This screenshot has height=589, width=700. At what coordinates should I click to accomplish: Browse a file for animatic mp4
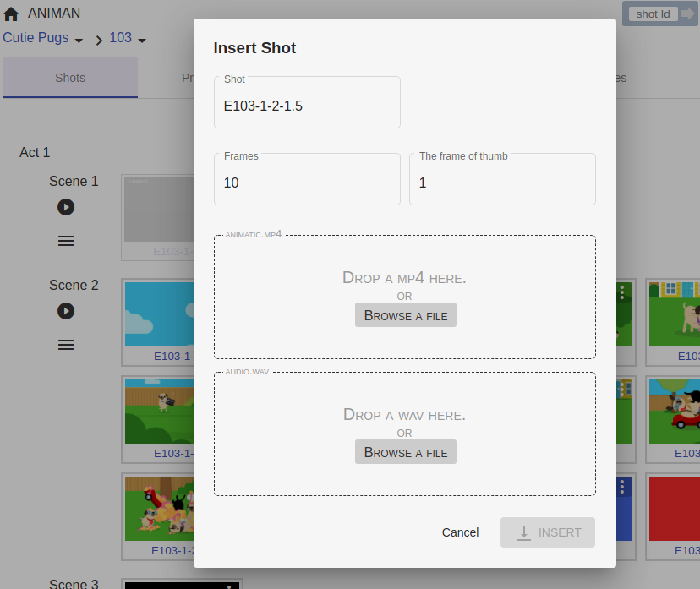tap(406, 315)
